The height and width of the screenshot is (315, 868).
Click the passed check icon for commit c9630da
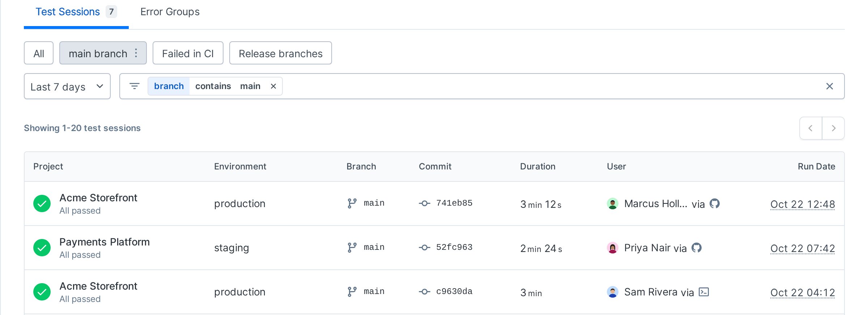click(x=42, y=292)
